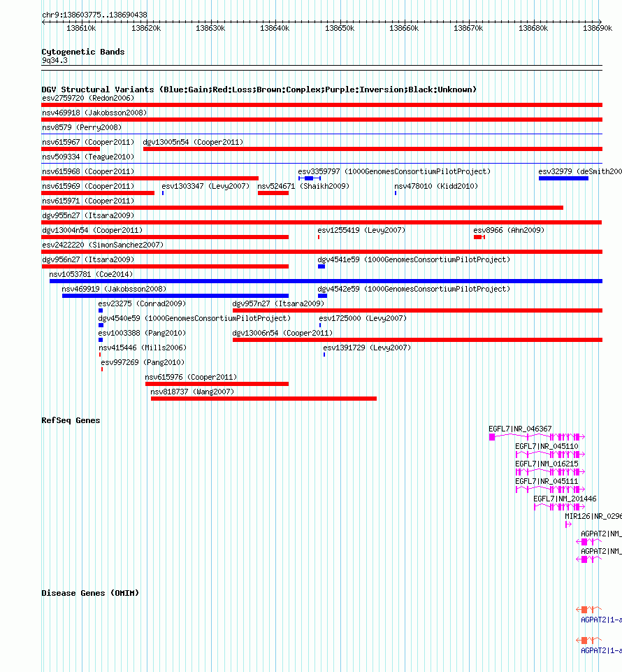The image size is (622, 672).
Task: Select the esv32979 blue gain bar
Action: (x=563, y=178)
